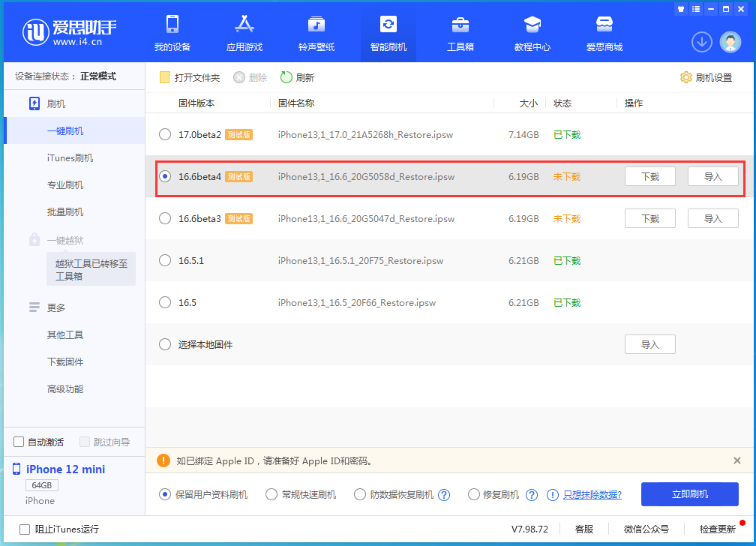756x546 pixels.
Task: Open the 工具箱 toolbox
Action: 460,34
